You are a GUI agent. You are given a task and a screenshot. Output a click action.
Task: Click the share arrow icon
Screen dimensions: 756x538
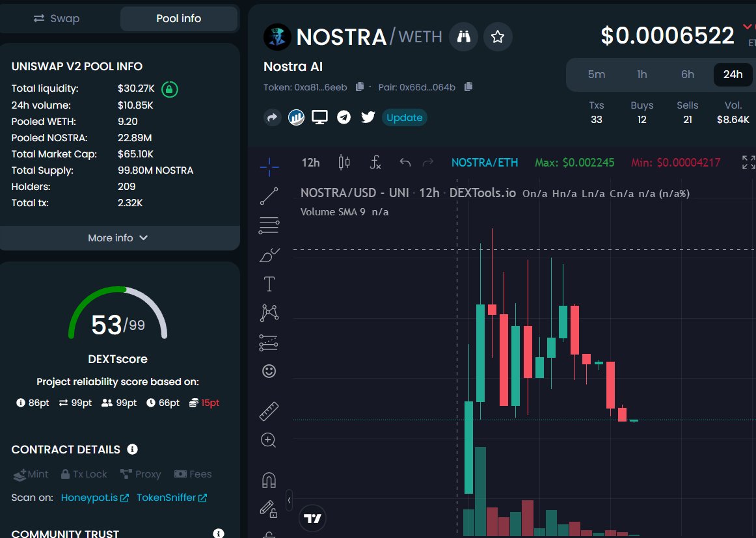(x=273, y=117)
